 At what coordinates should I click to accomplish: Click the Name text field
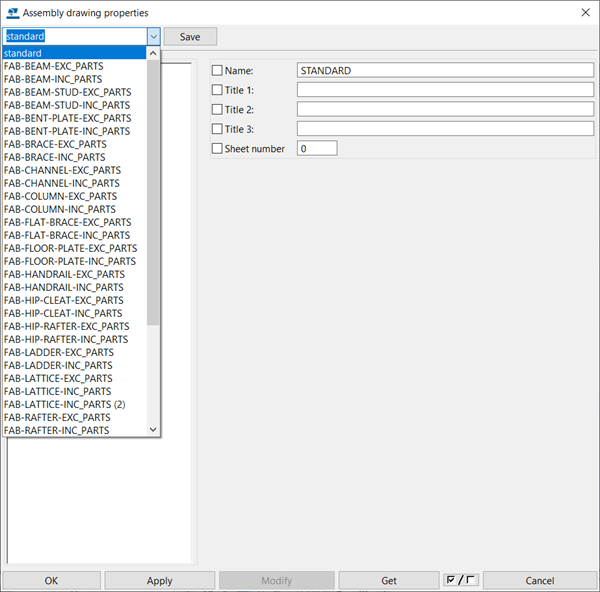click(x=445, y=71)
